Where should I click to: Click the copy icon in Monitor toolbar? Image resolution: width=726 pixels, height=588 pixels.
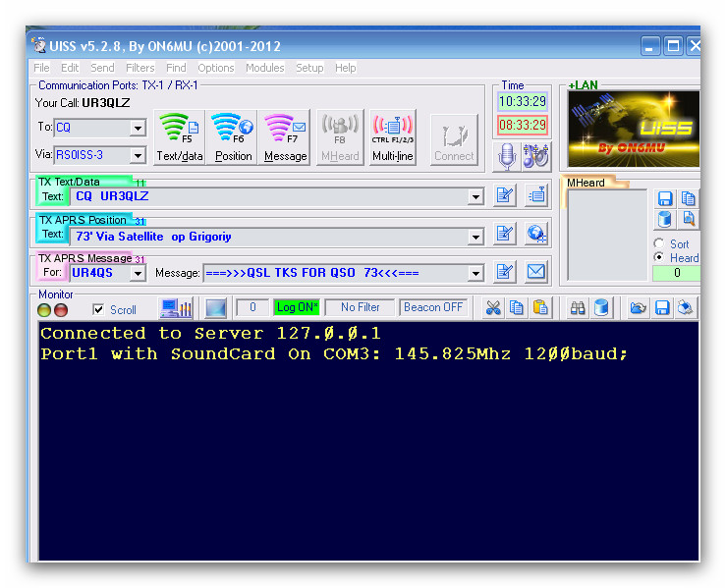click(x=517, y=308)
